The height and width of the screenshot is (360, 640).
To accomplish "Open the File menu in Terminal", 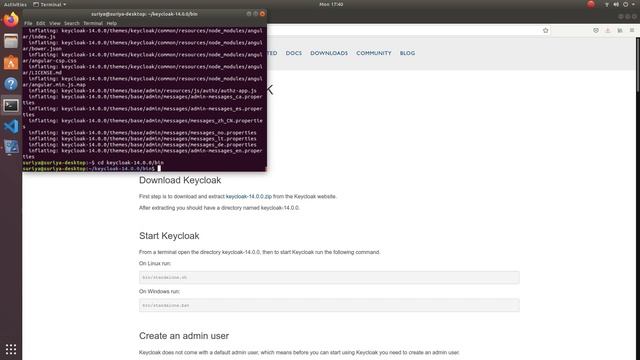I will (x=28, y=23).
